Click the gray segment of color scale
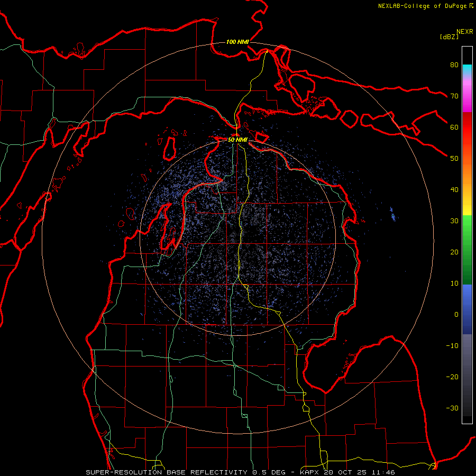The width and height of the screenshot is (476, 476). tap(467, 375)
